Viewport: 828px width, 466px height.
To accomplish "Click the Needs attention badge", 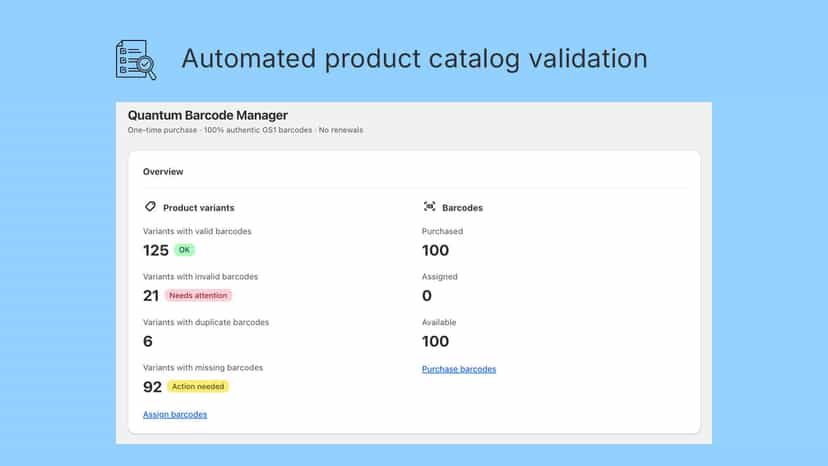I will click(x=198, y=295).
